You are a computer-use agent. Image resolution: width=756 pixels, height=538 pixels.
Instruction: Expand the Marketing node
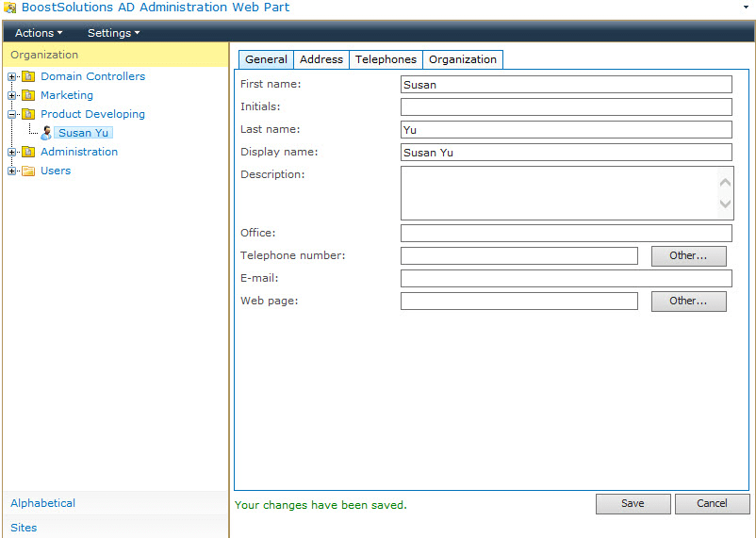[11, 95]
